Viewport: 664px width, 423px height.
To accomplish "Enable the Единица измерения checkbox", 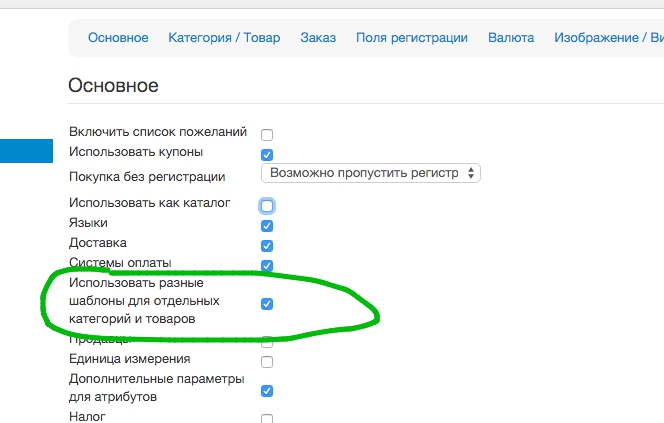I will coord(267,362).
